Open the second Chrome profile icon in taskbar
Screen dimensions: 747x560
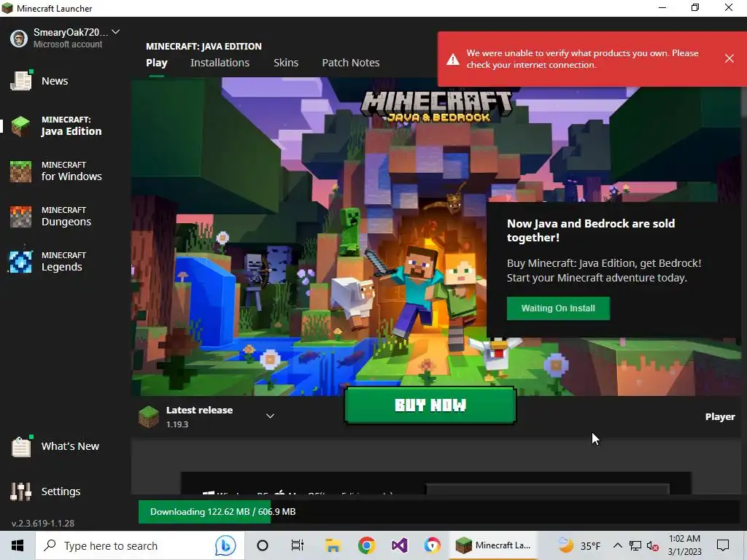433,545
